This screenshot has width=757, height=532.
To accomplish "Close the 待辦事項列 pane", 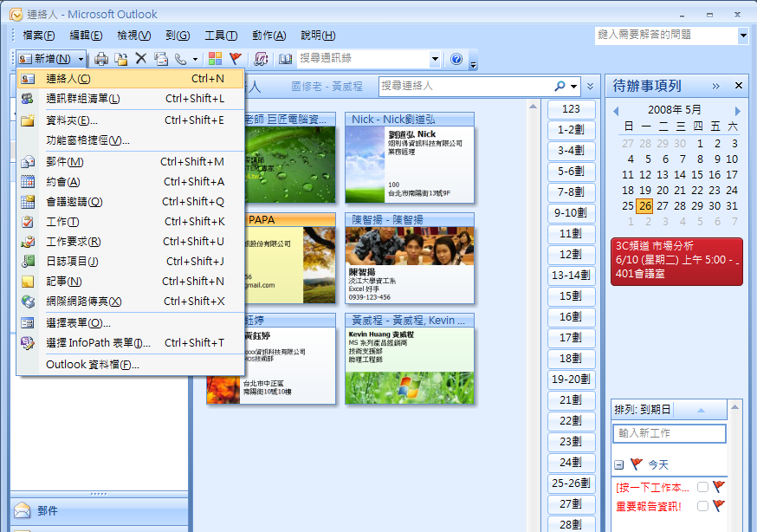I will click(738, 86).
